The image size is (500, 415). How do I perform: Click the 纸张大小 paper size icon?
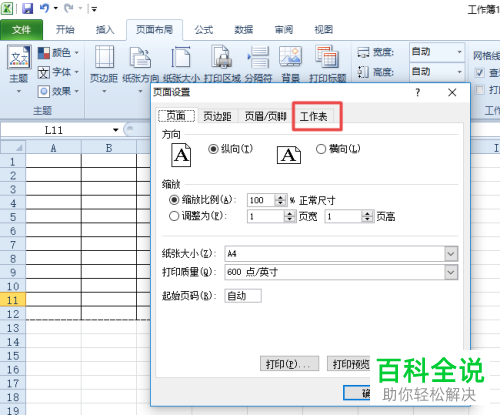[x=181, y=57]
